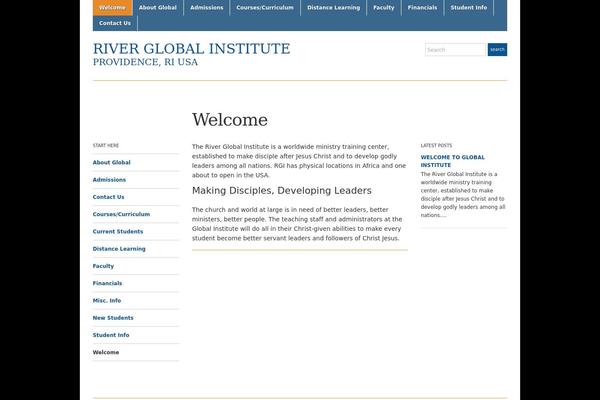Open Courses/Curriculum in the Start Here sidebar
600x400 pixels.
click(x=121, y=214)
